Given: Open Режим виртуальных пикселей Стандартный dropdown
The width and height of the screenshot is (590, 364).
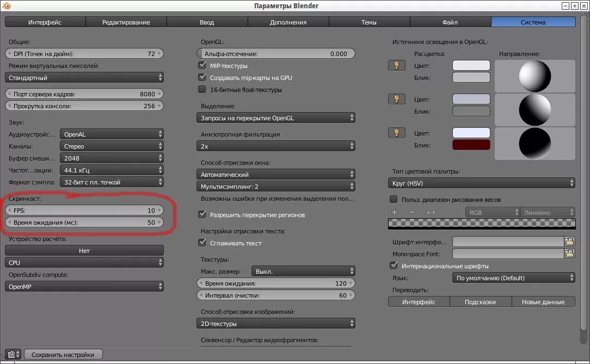Looking at the screenshot, I should 84,77.
